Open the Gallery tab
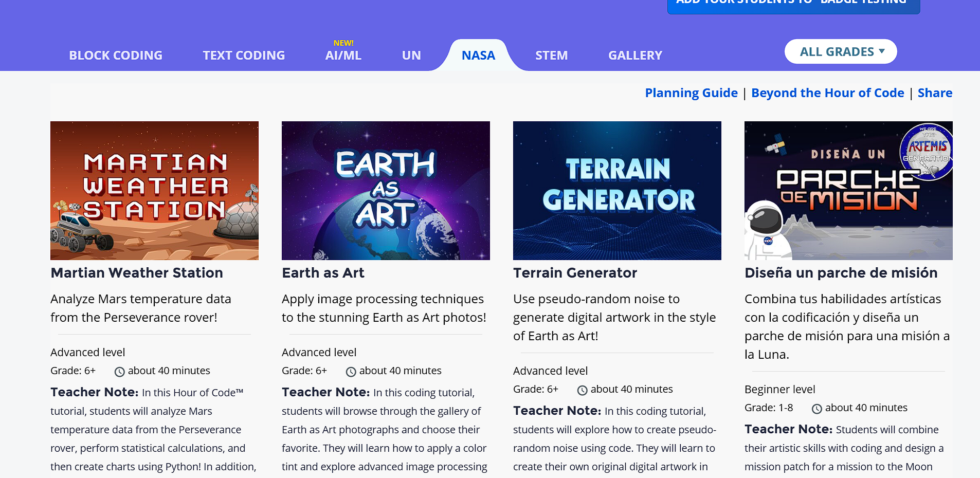The height and width of the screenshot is (478, 980). click(636, 55)
